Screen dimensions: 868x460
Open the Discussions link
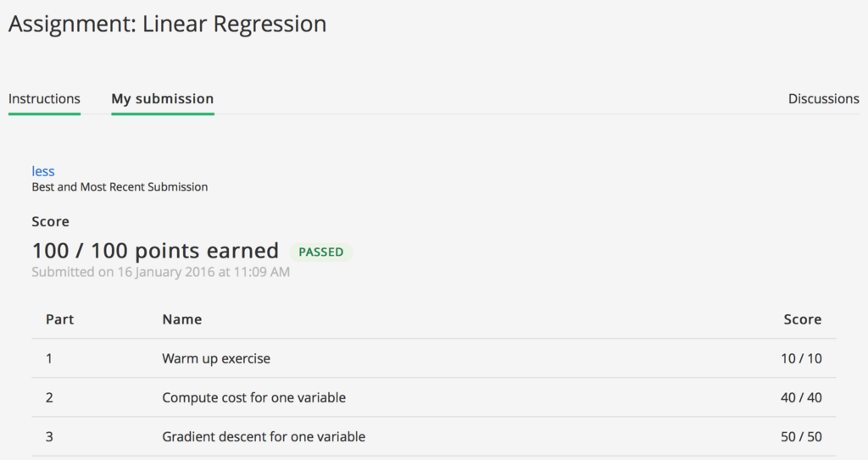point(824,99)
